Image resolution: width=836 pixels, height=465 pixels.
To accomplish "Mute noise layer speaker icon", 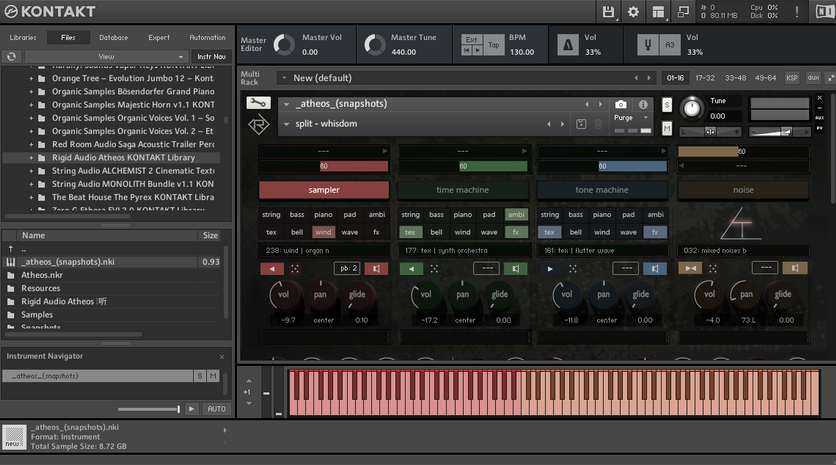I will click(x=795, y=268).
